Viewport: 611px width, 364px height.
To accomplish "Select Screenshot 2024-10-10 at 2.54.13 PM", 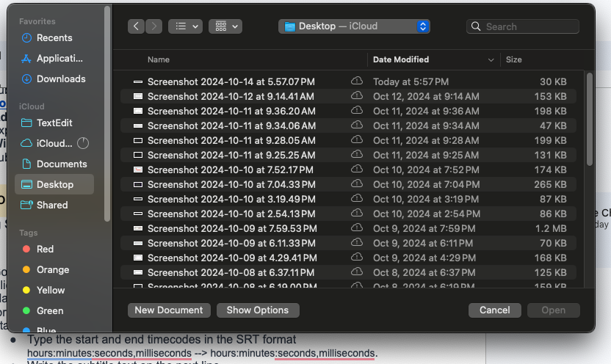I will pyautogui.click(x=348, y=214).
